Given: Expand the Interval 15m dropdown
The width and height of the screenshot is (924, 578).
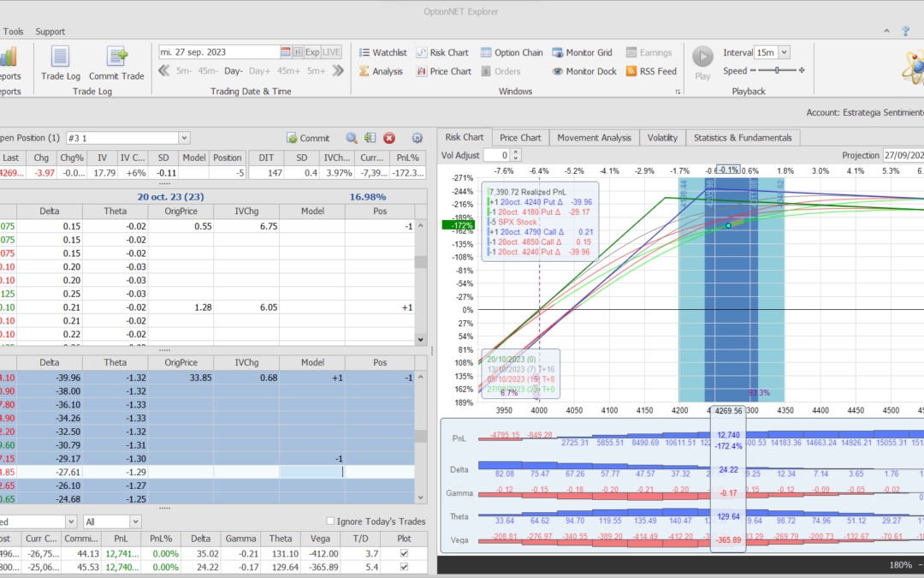Looking at the screenshot, I should 784,52.
